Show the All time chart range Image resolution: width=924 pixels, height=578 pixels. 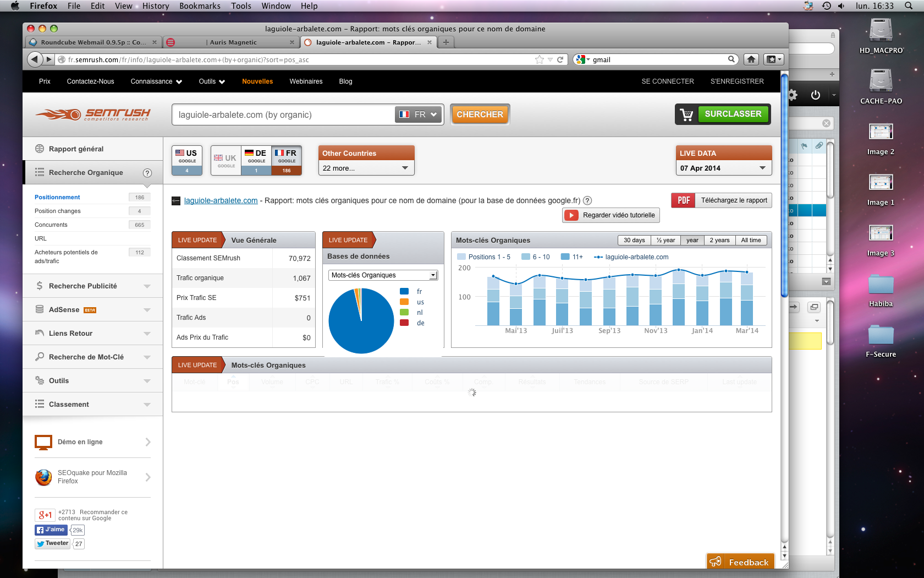tap(751, 240)
